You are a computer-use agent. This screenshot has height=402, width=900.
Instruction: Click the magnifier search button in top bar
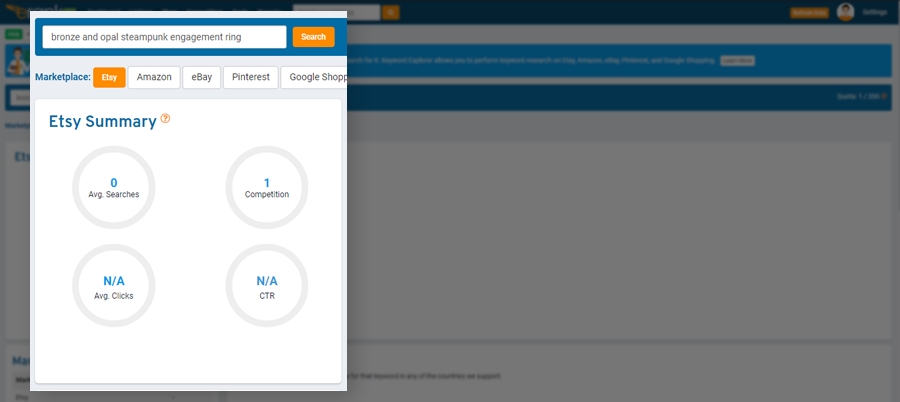(x=391, y=12)
